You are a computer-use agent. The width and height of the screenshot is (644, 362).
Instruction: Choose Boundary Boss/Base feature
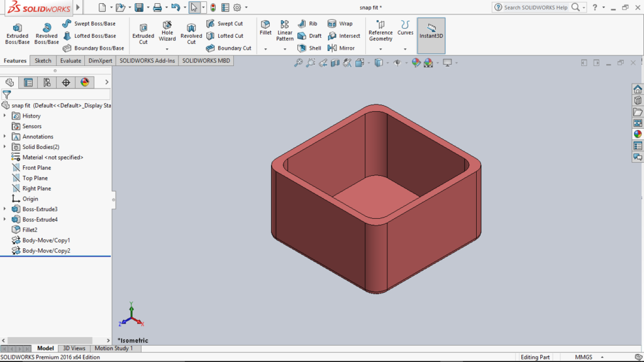tap(93, 48)
